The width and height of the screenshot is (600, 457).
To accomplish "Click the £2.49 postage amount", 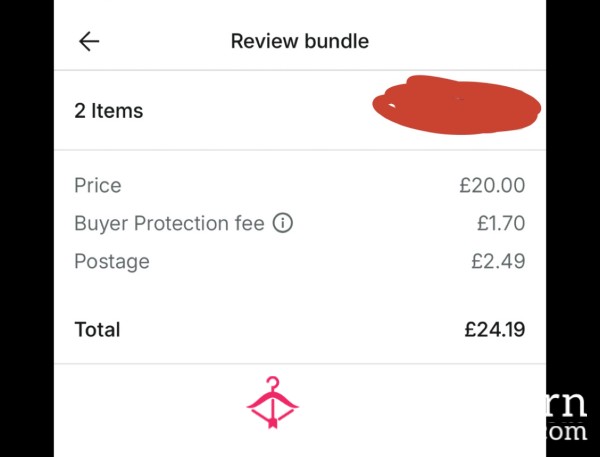I will (x=498, y=261).
